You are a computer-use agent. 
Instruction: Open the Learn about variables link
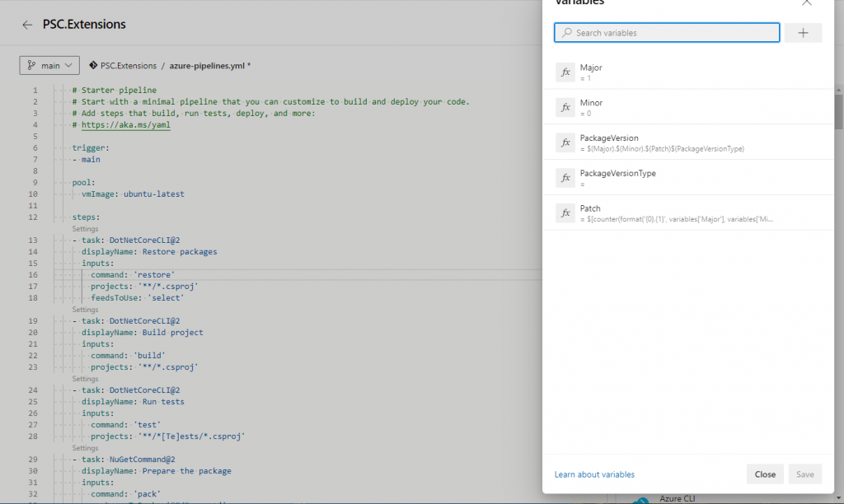594,474
